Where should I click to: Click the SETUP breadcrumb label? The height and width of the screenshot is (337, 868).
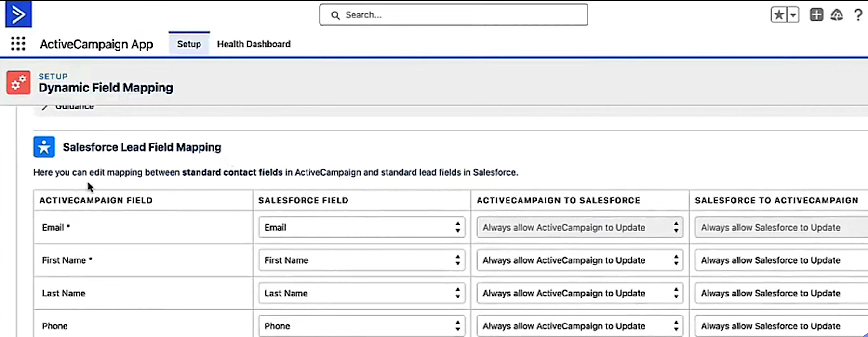[x=53, y=76]
